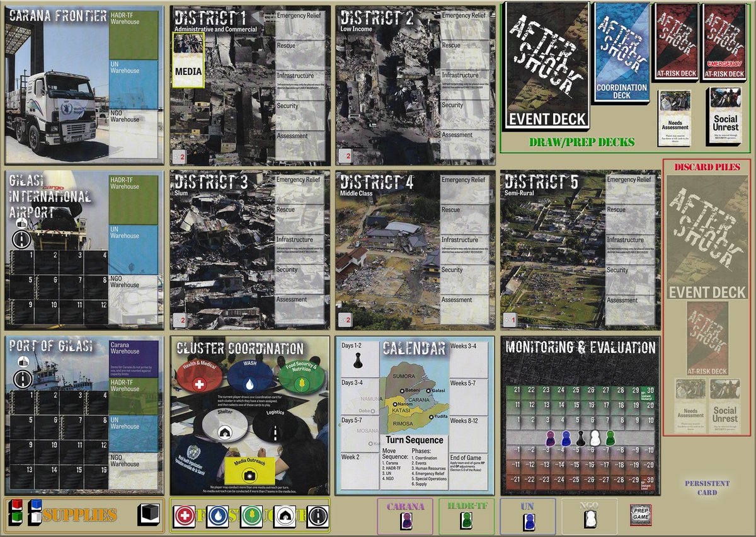The width and height of the screenshot is (756, 537).
Task: Click Needs Assessment in discard piles
Action: pos(690,405)
